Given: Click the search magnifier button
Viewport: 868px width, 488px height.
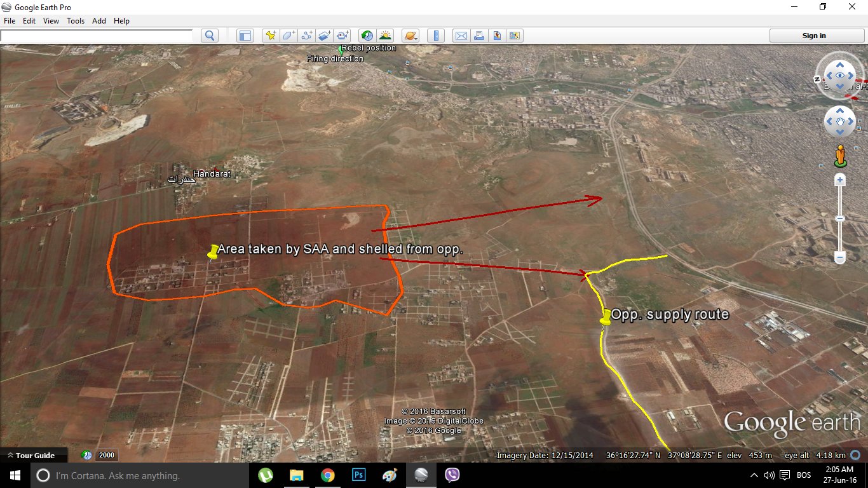Looking at the screenshot, I should point(210,36).
